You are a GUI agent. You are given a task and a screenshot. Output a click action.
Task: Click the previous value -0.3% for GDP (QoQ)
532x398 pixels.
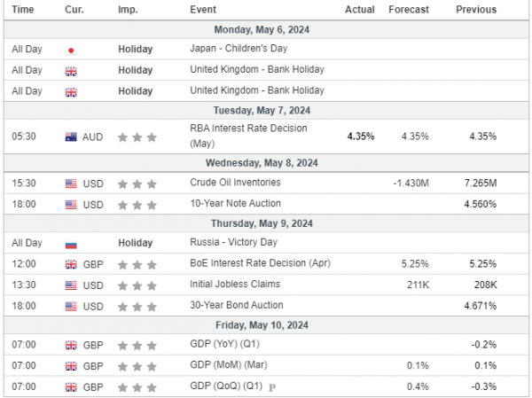[x=484, y=386]
